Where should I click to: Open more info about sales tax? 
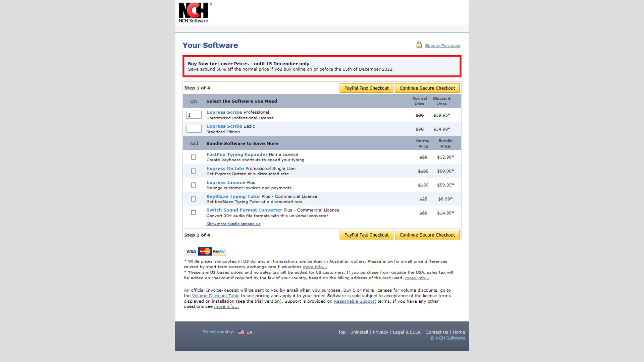point(417,278)
